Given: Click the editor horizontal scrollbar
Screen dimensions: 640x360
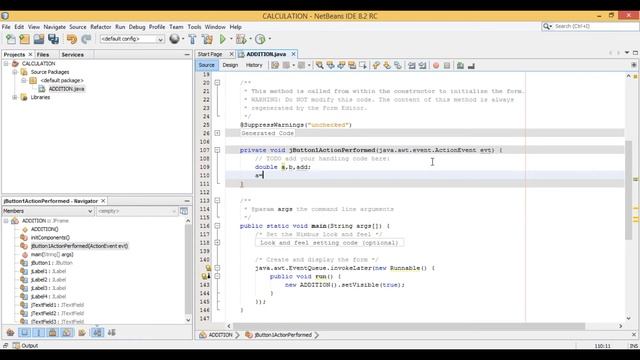Looking at the screenshot, I should (x=409, y=326).
